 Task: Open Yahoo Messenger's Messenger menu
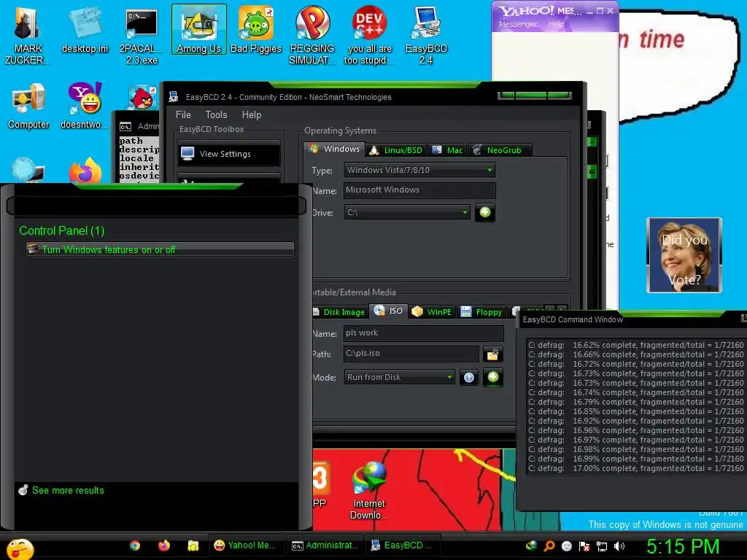pos(517,24)
